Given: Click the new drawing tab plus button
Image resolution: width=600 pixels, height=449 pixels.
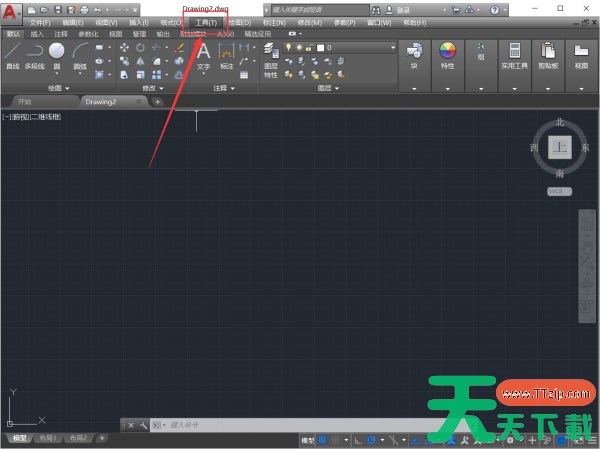Looking at the screenshot, I should (157, 101).
